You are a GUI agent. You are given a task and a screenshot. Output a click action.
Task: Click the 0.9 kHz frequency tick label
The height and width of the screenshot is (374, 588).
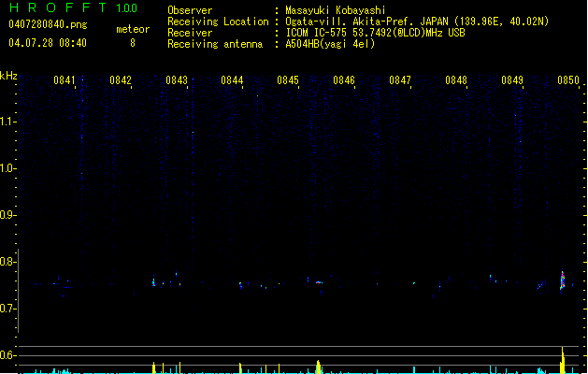pyautogui.click(x=8, y=215)
